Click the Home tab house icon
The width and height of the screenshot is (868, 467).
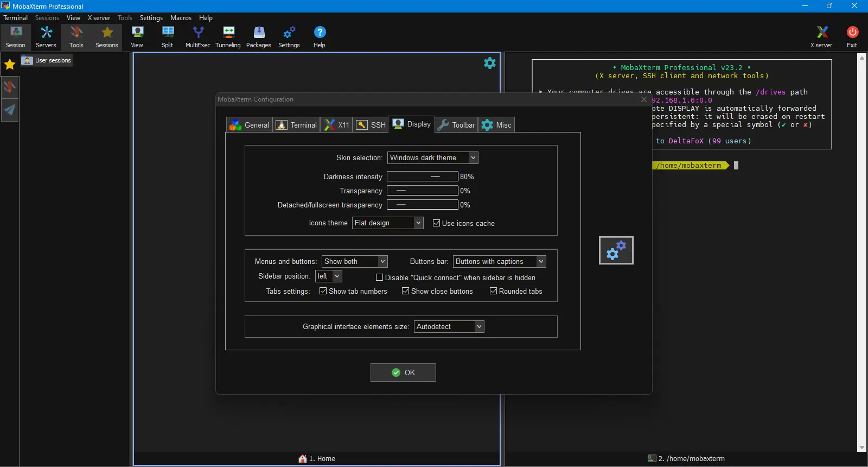(303, 459)
